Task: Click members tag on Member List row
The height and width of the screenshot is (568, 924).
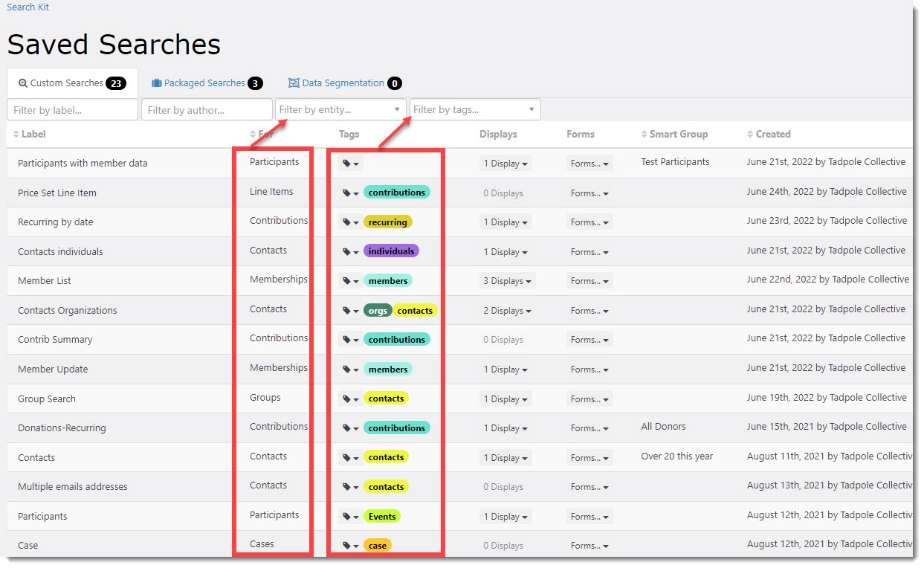Action: (x=388, y=281)
